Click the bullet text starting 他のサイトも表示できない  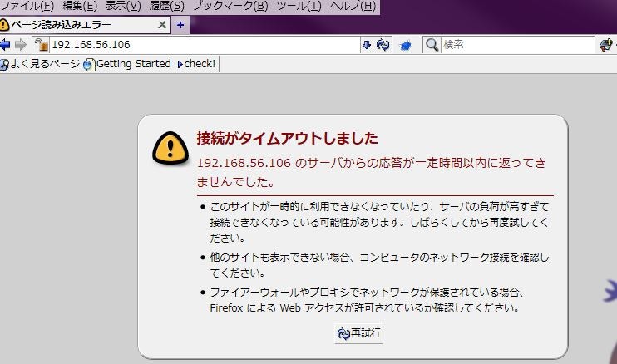(x=379, y=265)
